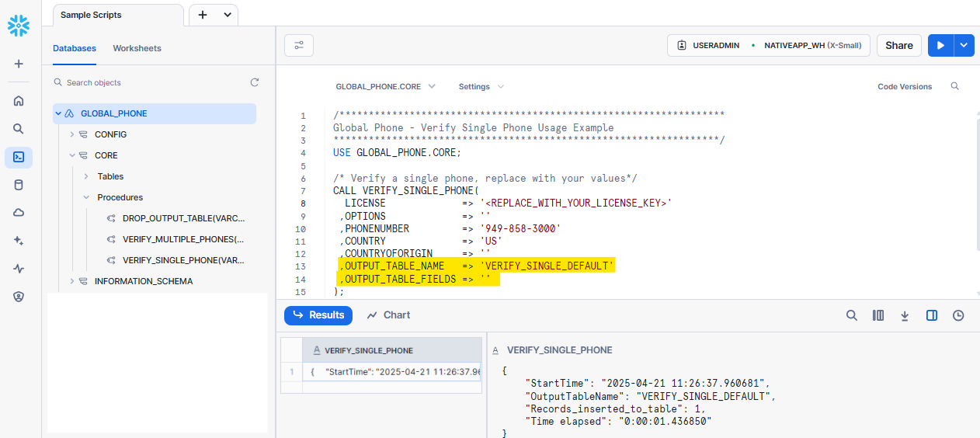Collapse the Procedures folder
The image size is (980, 438).
86,197
